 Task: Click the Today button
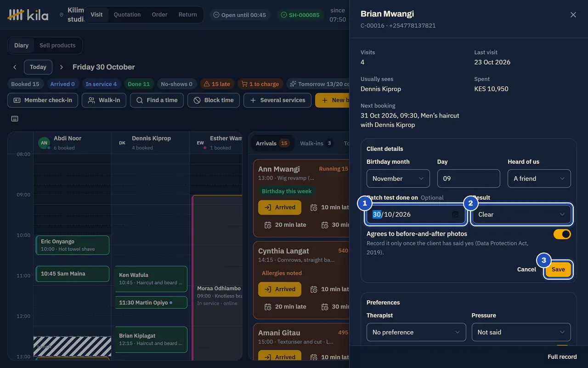point(38,67)
